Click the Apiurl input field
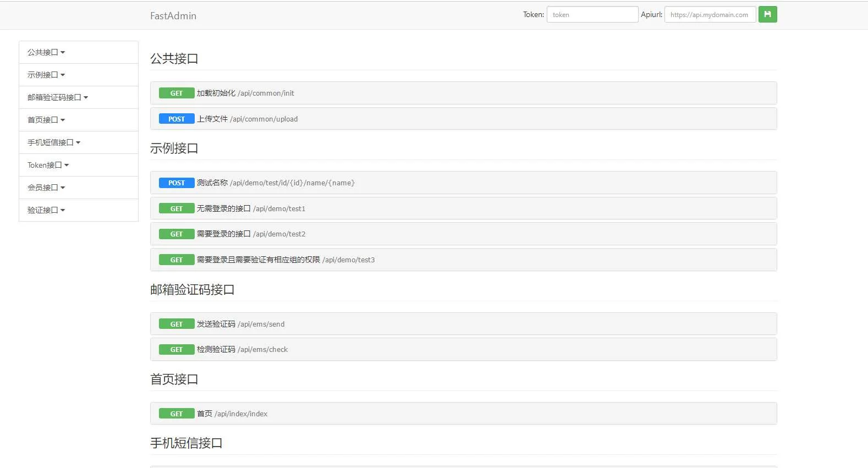The width and height of the screenshot is (868, 468). (x=710, y=15)
